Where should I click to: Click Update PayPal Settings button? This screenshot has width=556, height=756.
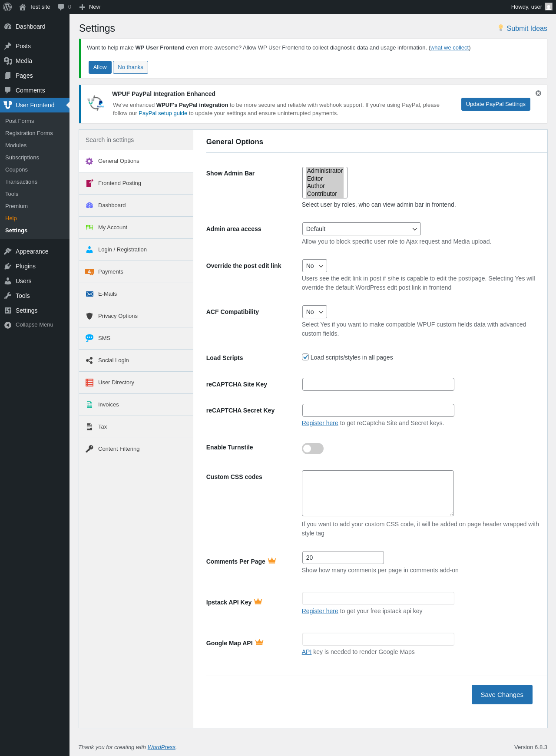tap(496, 104)
